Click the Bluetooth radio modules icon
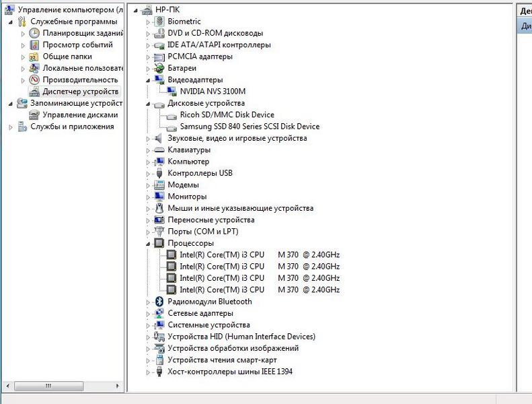 point(159,302)
